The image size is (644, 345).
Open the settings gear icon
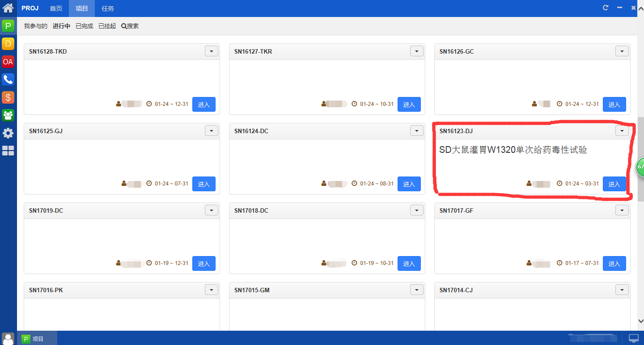pyautogui.click(x=8, y=133)
